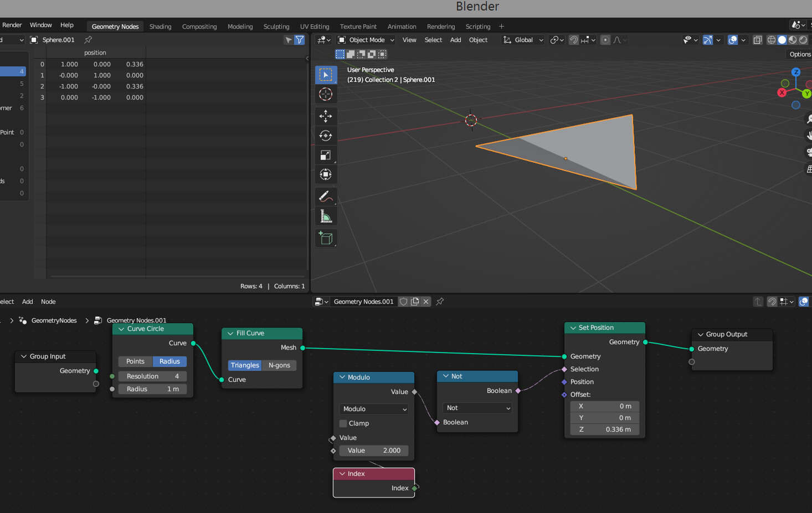Pick the Rotate tool

tap(326, 136)
